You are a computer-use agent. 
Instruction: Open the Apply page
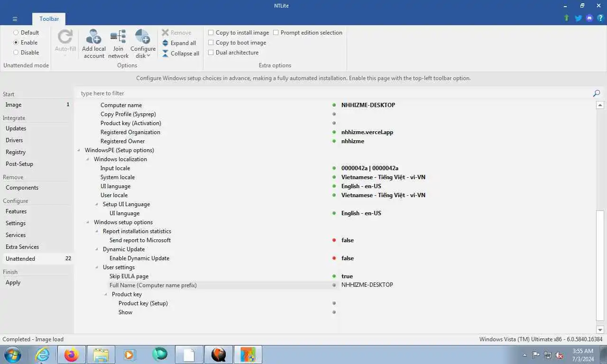point(37,282)
